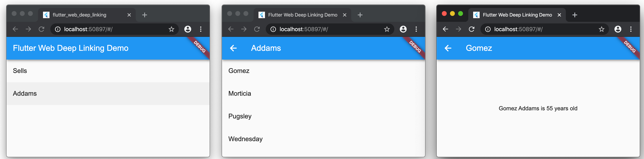Image resolution: width=644 pixels, height=159 pixels.
Task: Select Wednesday from the Addams list
Action: (323, 139)
